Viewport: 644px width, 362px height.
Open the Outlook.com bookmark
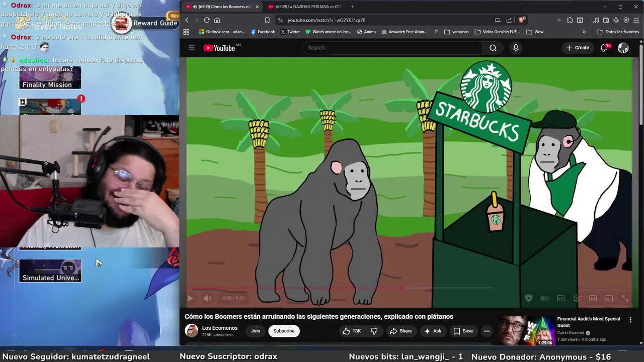[x=221, y=32]
